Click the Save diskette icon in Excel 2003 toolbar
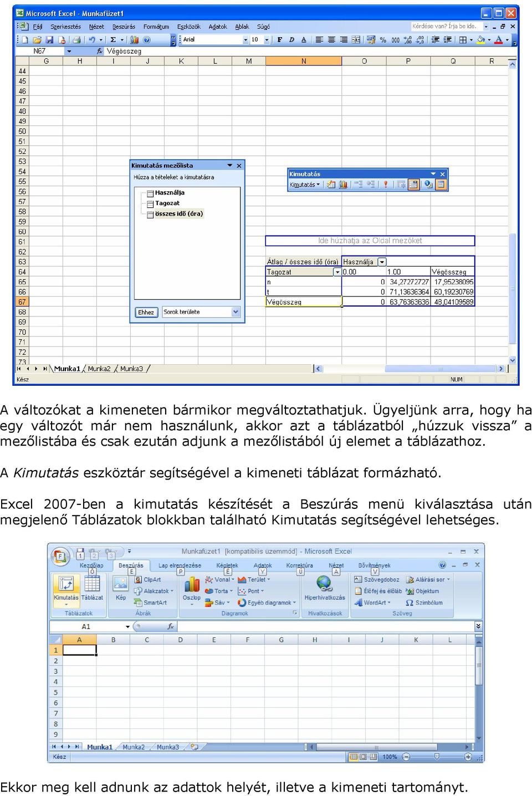This screenshot has width=532, height=796. (x=49, y=40)
